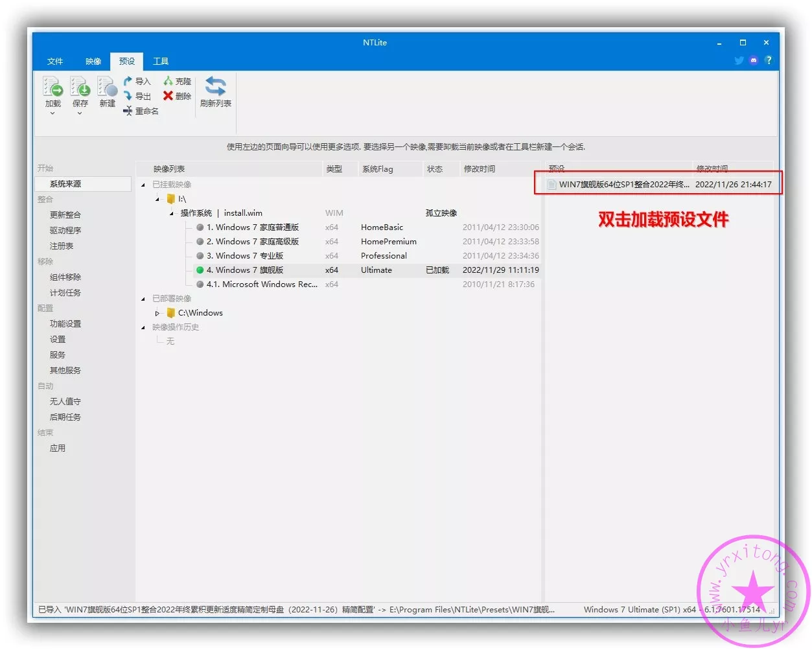Open the Twitter bird icon link
812x650 pixels.
[739, 60]
